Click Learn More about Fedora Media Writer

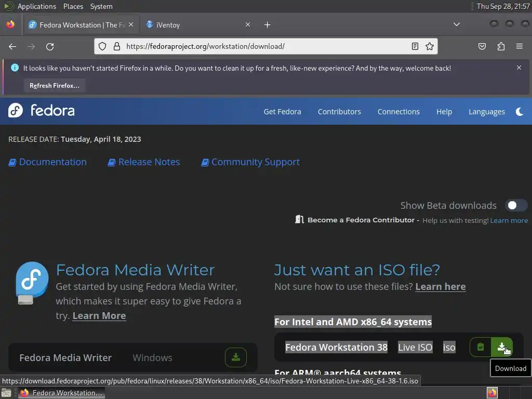[x=99, y=316]
